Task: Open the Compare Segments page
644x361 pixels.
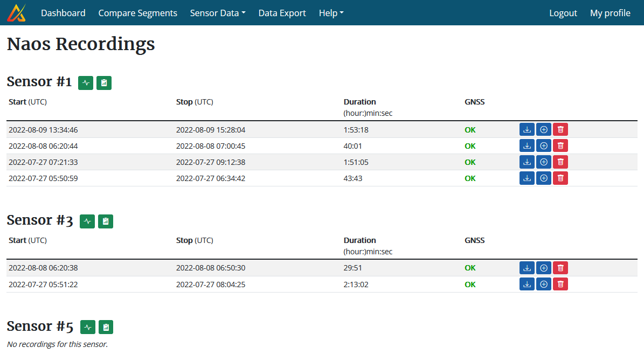Action: tap(137, 12)
